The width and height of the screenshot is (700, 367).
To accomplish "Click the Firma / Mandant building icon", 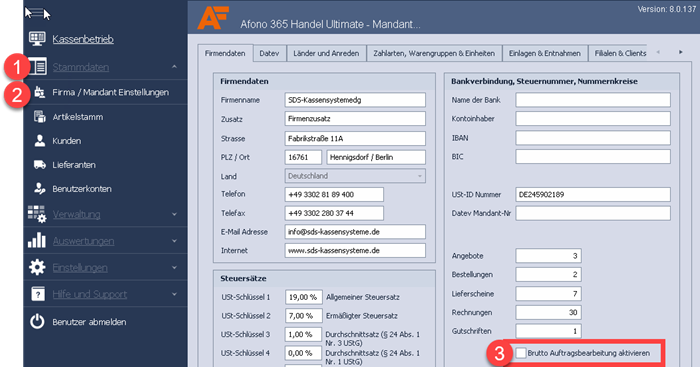I will click(x=40, y=92).
